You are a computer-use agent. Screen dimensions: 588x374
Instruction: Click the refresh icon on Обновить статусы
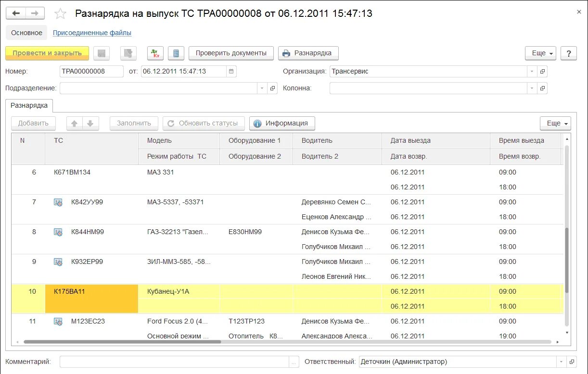point(172,123)
